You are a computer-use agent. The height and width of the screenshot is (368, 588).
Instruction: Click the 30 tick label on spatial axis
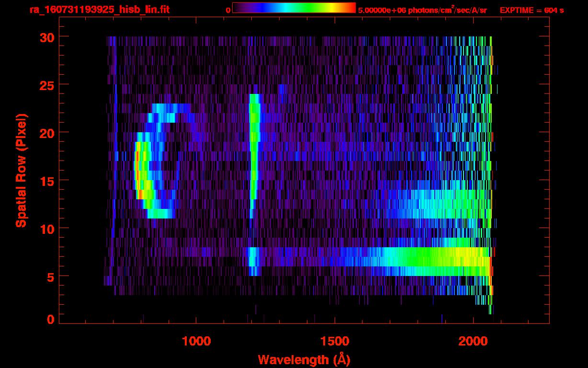[45, 37]
